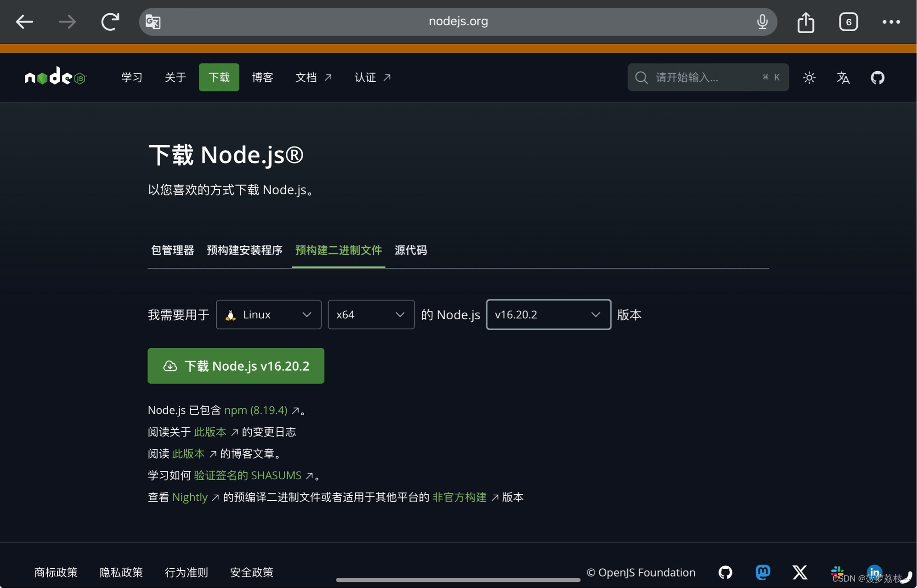
Task: Open the X icon in the footer
Action: pyautogui.click(x=799, y=572)
